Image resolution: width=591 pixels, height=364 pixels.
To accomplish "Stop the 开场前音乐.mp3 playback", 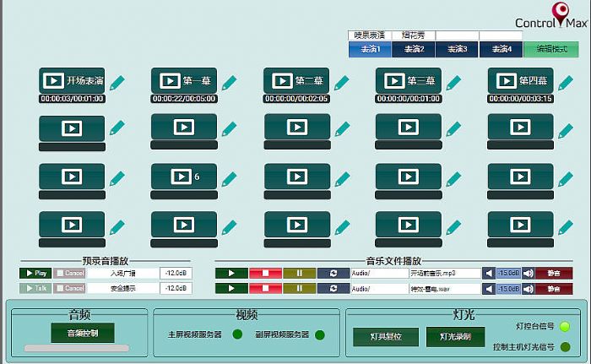I will tap(265, 273).
